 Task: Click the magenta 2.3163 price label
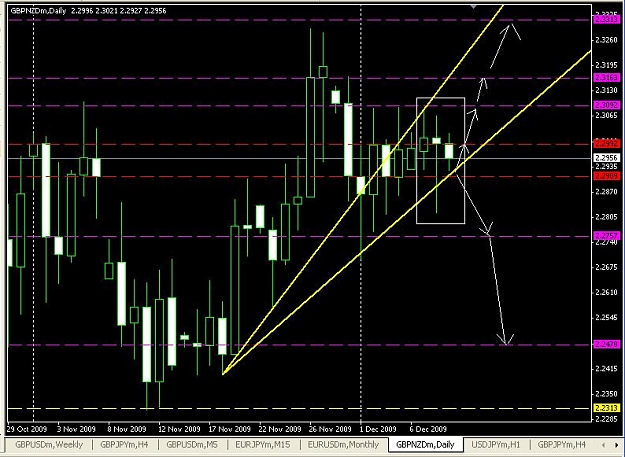(x=606, y=77)
